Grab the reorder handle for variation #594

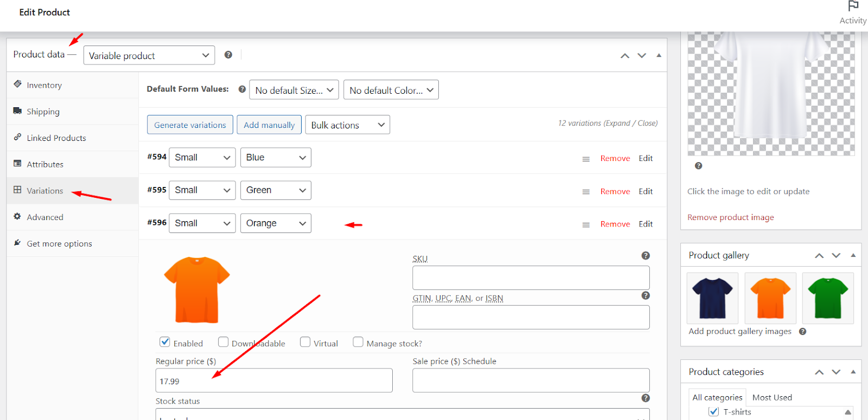coord(586,159)
